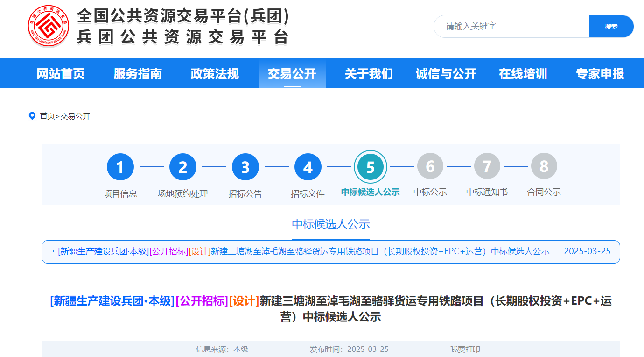Click the 信息来源：本级 text

222,349
